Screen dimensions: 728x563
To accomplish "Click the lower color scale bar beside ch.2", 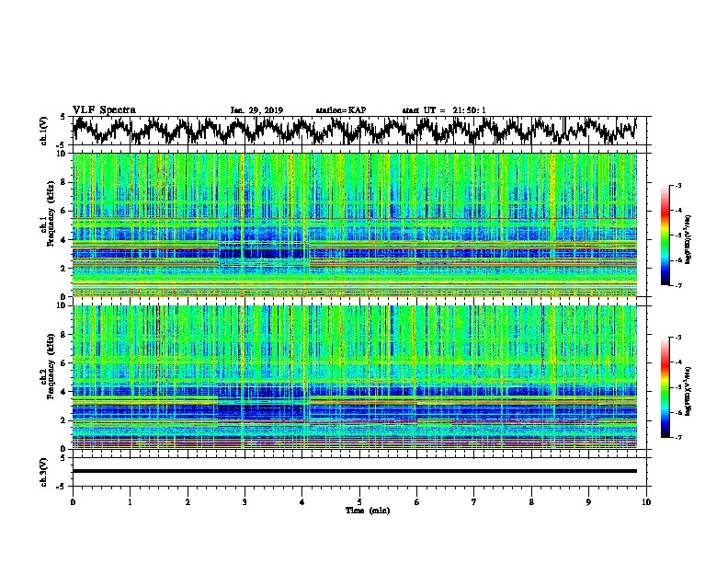I will [x=665, y=387].
